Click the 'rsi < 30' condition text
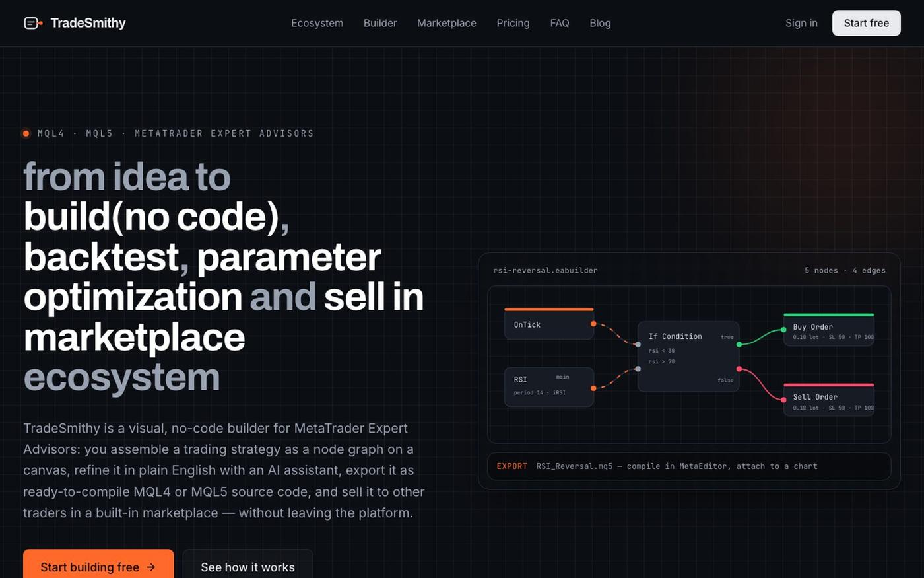Viewport: 924px width, 578px height. (661, 351)
